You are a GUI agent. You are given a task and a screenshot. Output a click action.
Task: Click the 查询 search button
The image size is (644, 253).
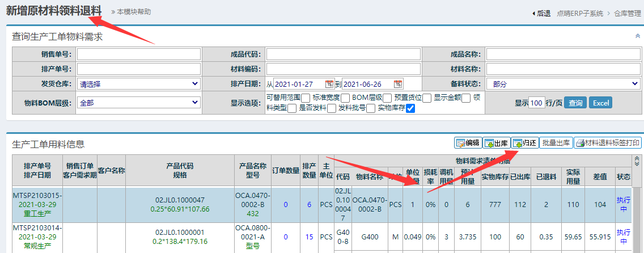click(x=575, y=103)
